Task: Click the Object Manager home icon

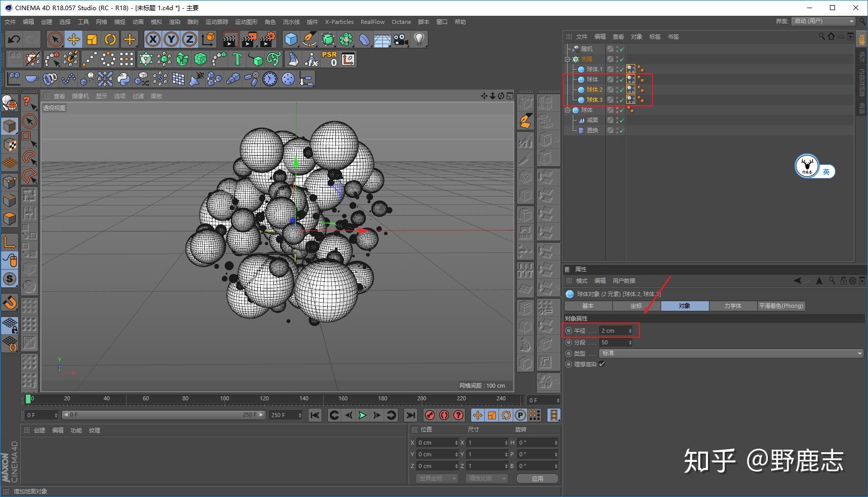Action: pyautogui.click(x=831, y=37)
